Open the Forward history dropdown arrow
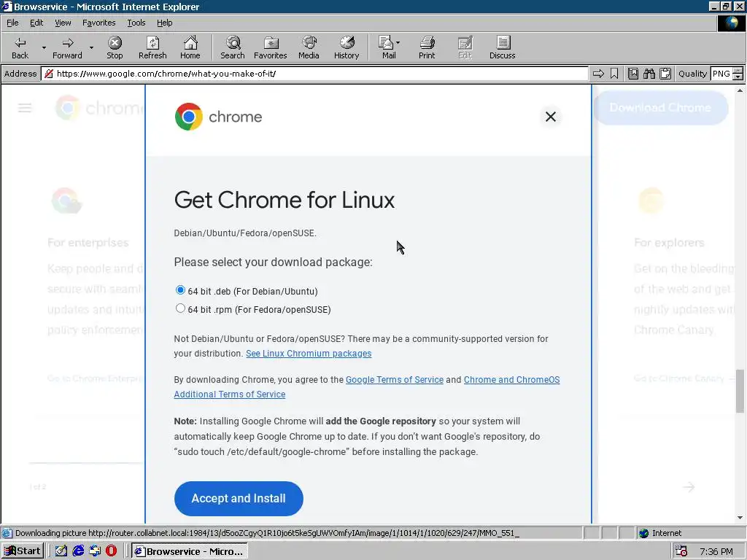Viewport: 747px width, 560px height. click(91, 47)
